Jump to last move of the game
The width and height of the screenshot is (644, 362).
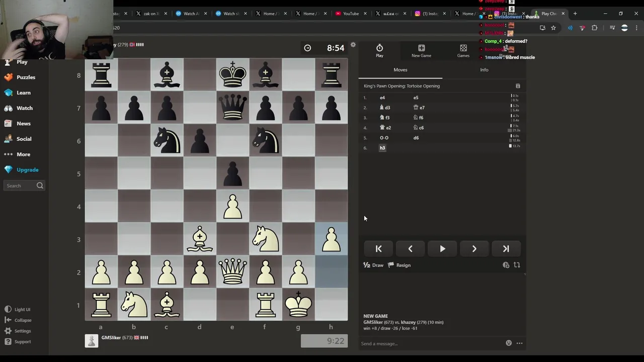pos(506,249)
